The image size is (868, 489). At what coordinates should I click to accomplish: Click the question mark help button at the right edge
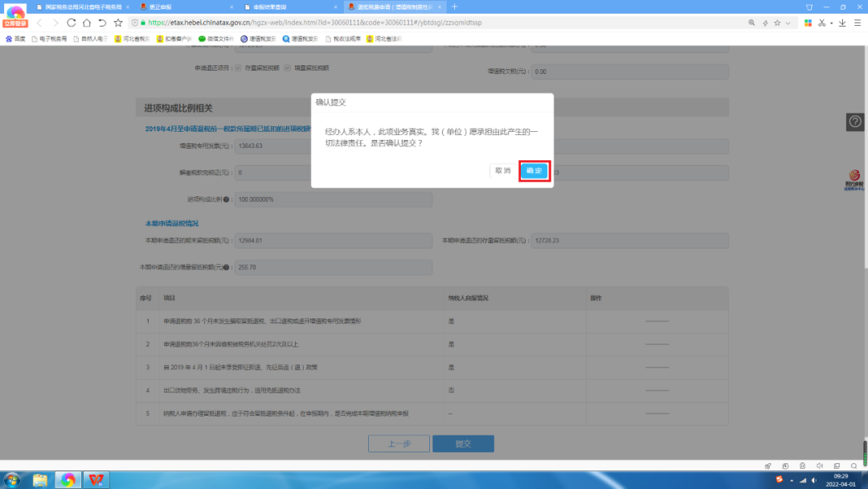pyautogui.click(x=855, y=121)
